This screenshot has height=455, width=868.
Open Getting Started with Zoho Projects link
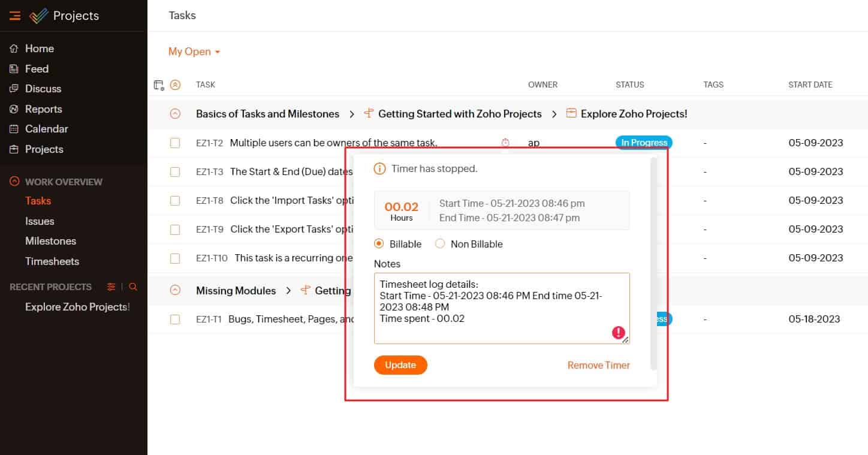pos(460,113)
